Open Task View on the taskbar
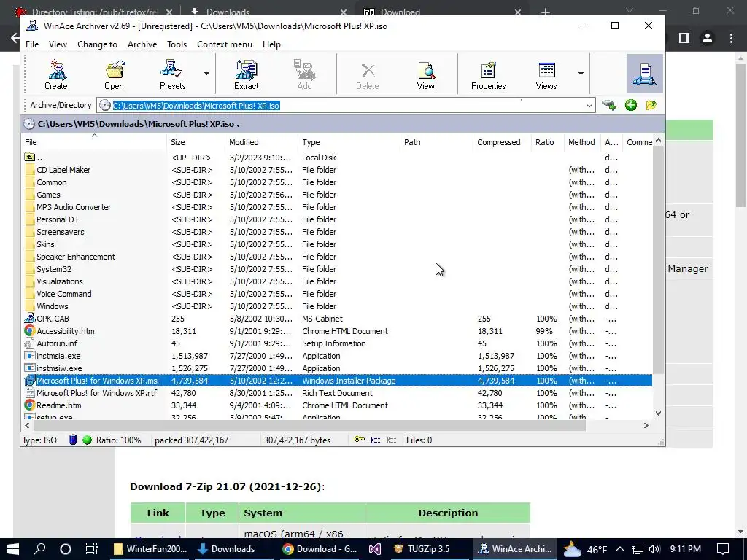 pyautogui.click(x=91, y=548)
